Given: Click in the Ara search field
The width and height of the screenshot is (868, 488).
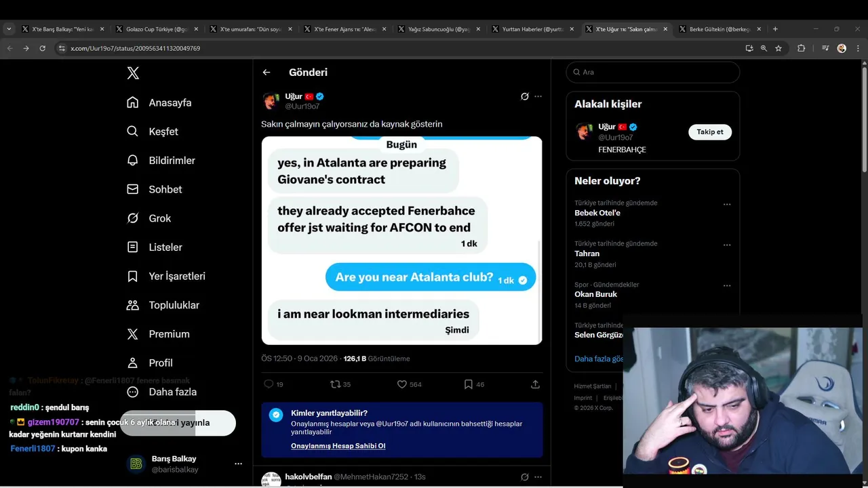Looking at the screenshot, I should [x=652, y=72].
